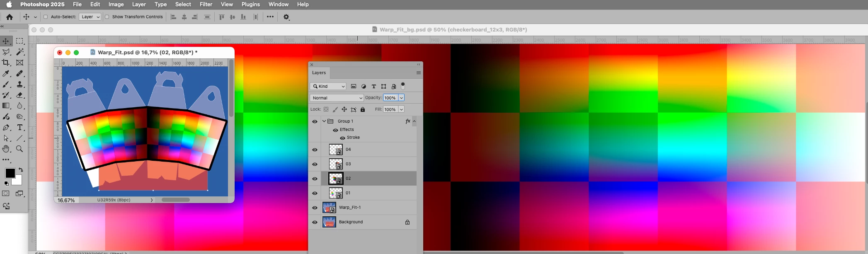Reset default foreground and background colors
This screenshot has height=254, width=868.
click(x=6, y=183)
